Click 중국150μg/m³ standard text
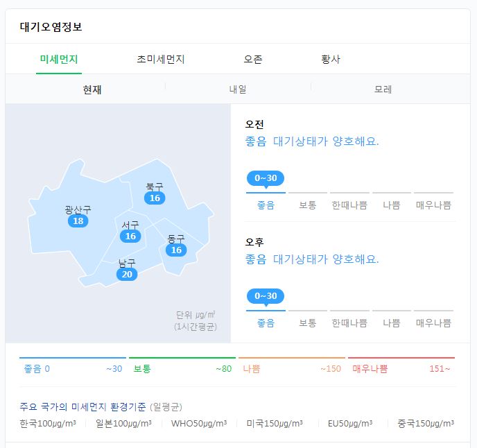This screenshot has width=477, height=448. 426,423
